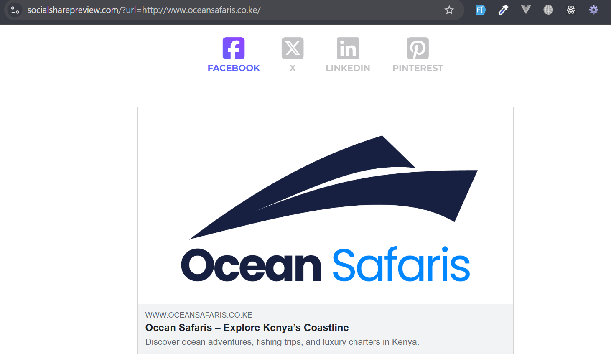Switch to the X tab label
Screen dimensions: 611x364
click(x=293, y=68)
